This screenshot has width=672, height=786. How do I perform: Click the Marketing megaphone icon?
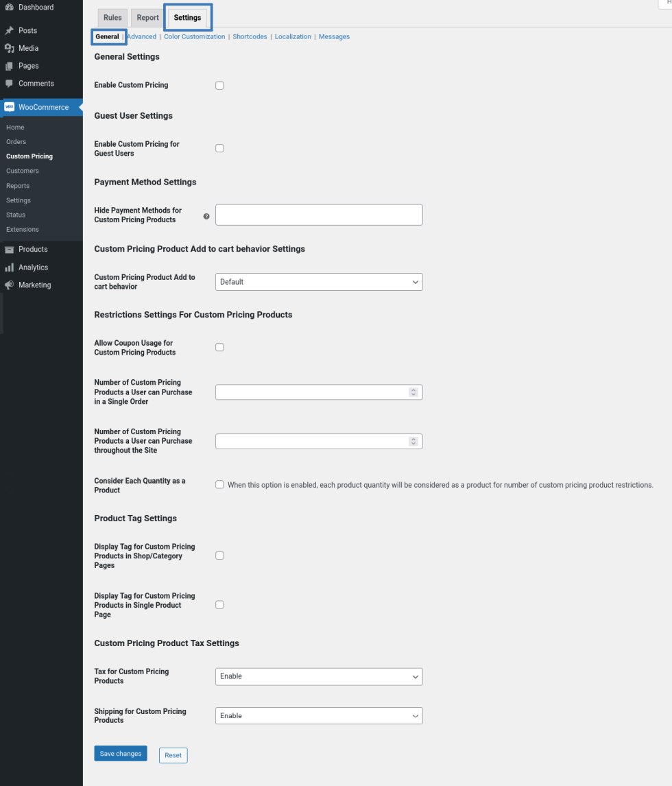(x=9, y=285)
